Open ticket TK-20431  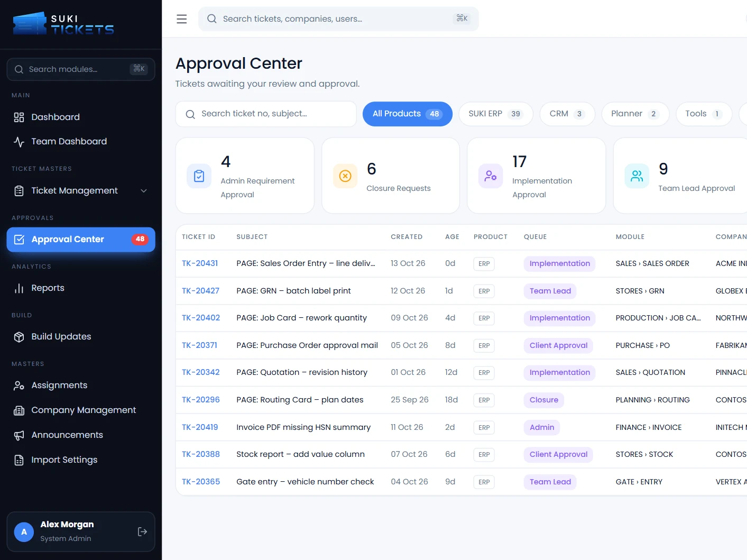point(200,263)
